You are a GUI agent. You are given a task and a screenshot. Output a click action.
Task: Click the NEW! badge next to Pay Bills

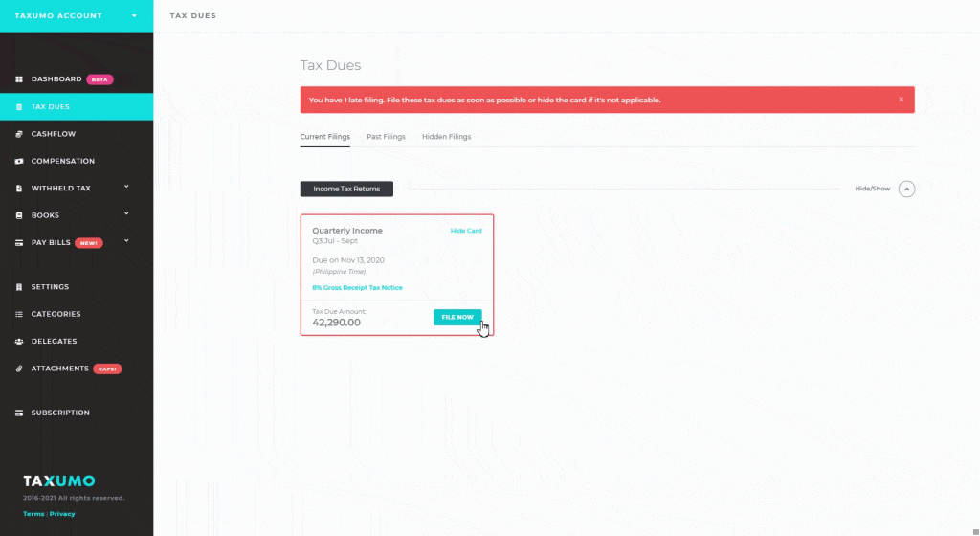tap(89, 243)
